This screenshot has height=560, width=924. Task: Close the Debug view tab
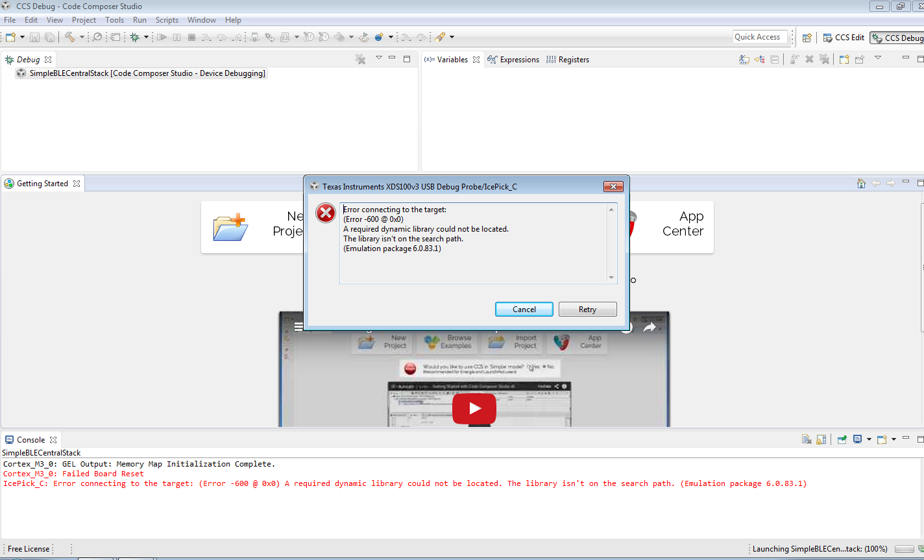point(48,60)
